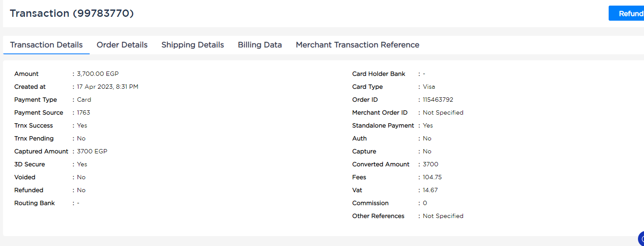Viewport: 644px width, 246px height.
Task: Open the help chat bubble icon
Action: (x=641, y=238)
